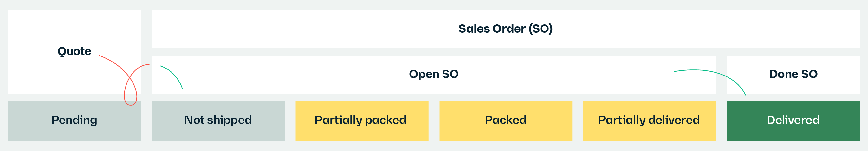
Task: Click the start of the long green curve
Action: click(x=675, y=71)
